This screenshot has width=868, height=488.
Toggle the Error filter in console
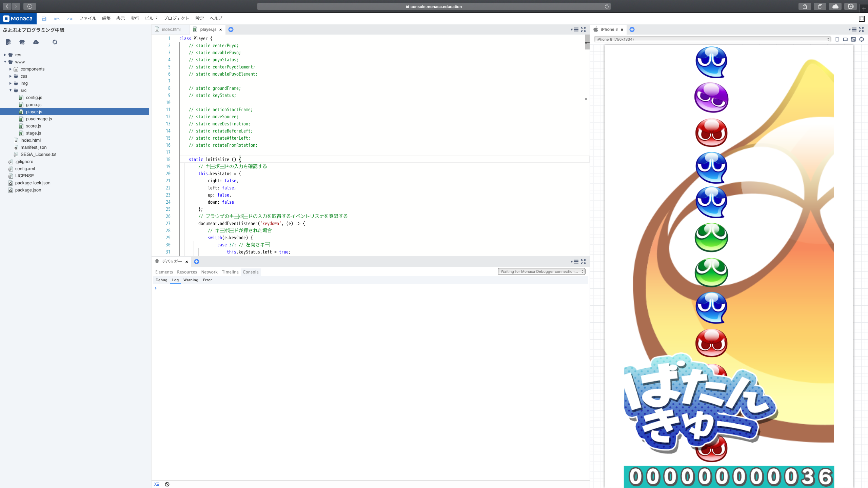207,280
